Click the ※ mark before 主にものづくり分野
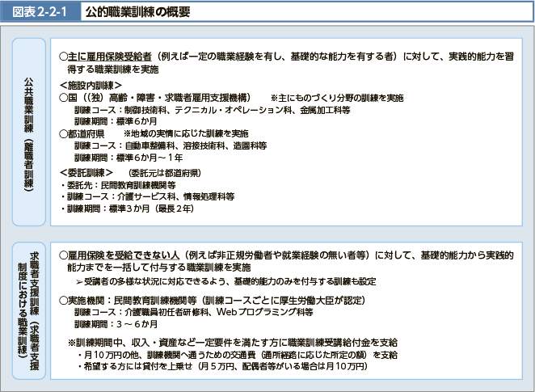Viewport: 535px width, 392px height. 275,99
